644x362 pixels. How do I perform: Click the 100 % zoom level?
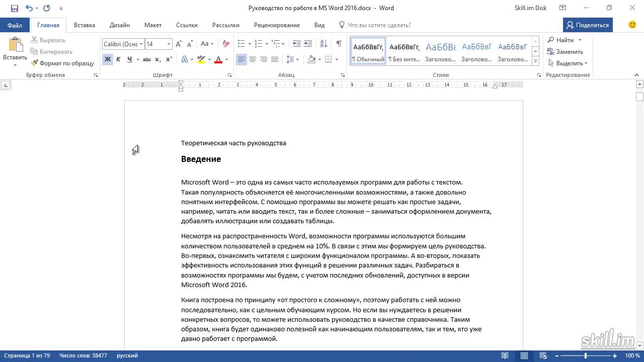point(632,356)
